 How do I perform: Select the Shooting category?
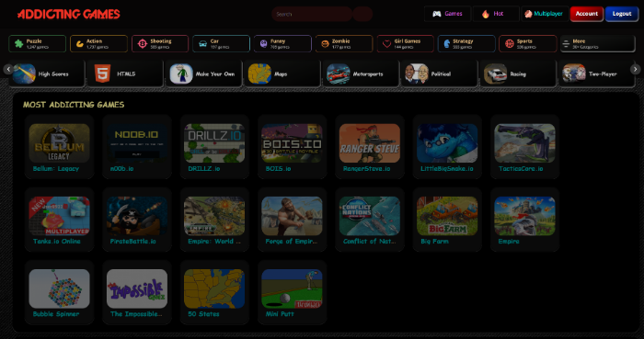160,44
